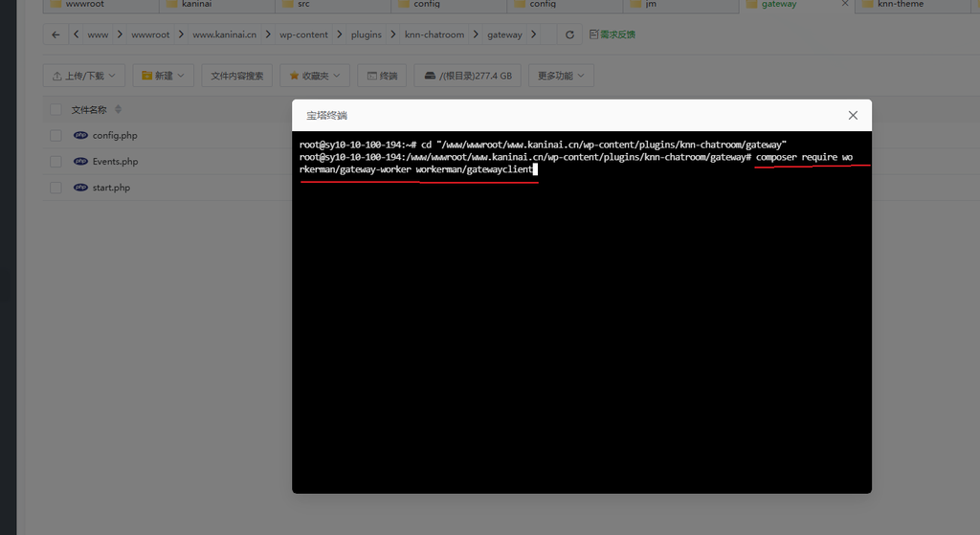The image size is (980, 535).
Task: Check the Events.php checkbox
Action: (56, 162)
